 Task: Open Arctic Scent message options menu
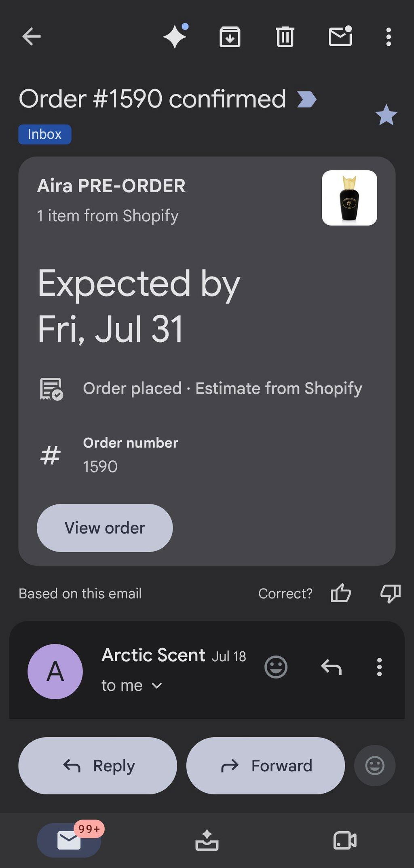click(x=379, y=667)
